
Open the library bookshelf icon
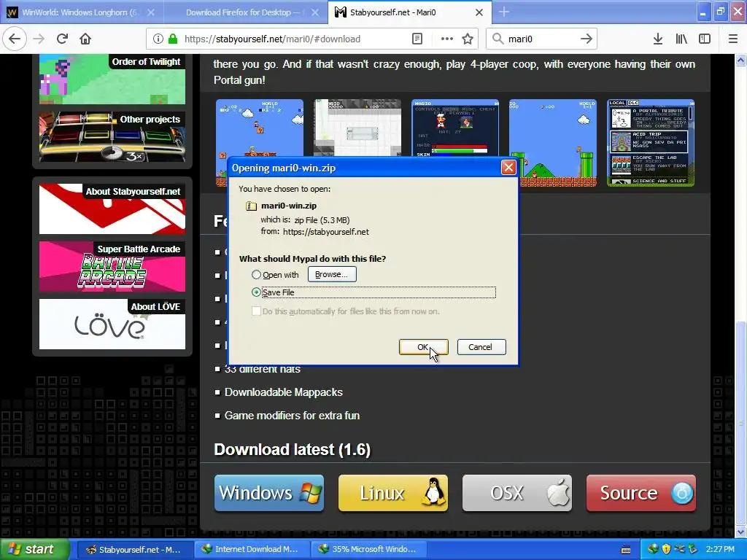(681, 39)
